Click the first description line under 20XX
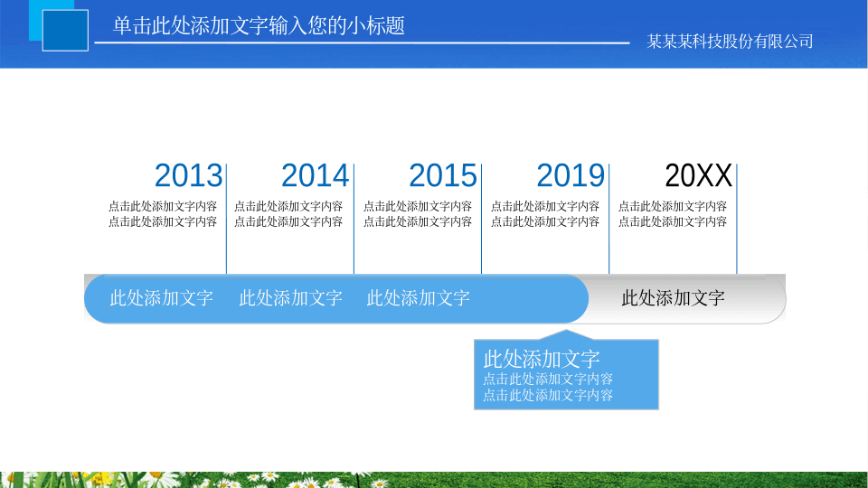This screenshot has height=488, width=868. 672,206
